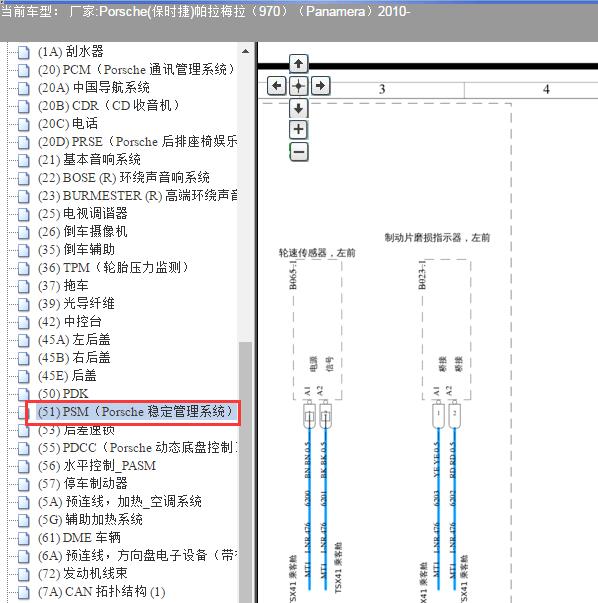Viewport: 598px width, 603px height.
Task: Open (21) 基本音响系统 entry
Action: 89,160
